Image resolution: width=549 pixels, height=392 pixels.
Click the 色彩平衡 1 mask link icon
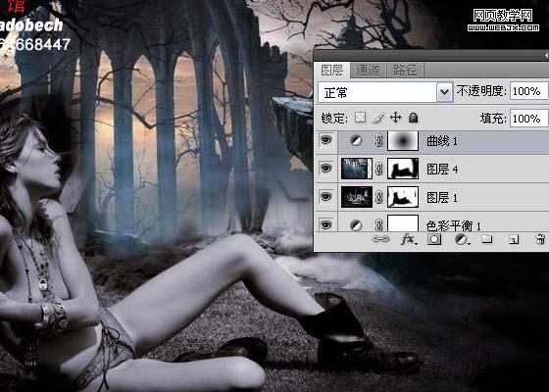pyautogui.click(x=378, y=225)
